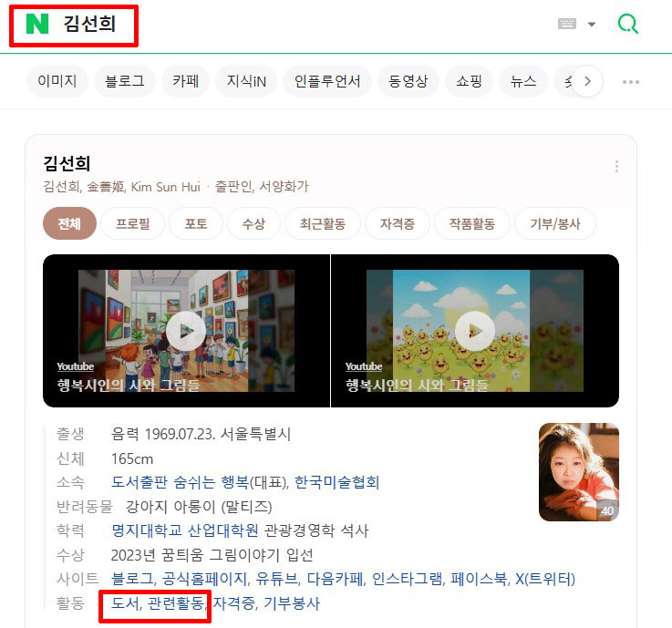Click the green Naver N logo
672x628 pixels.
[x=36, y=24]
